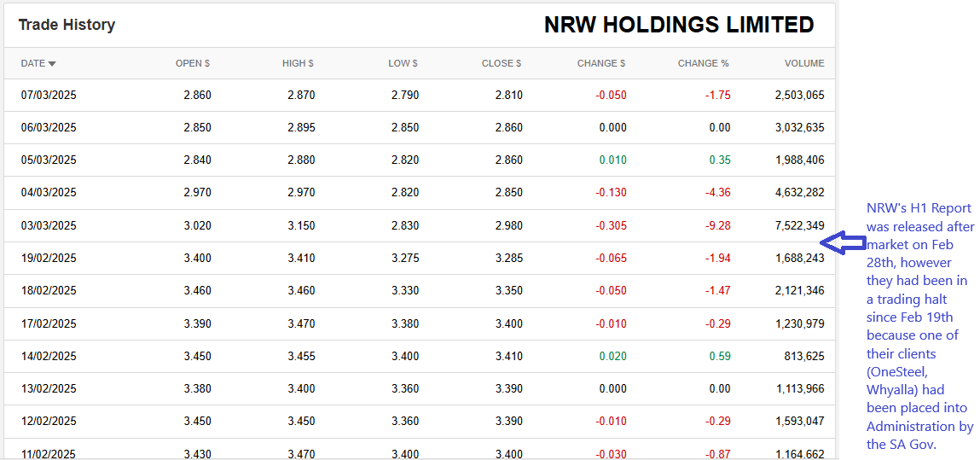The width and height of the screenshot is (980, 460).
Task: Sort by the OPEN $ column header
Action: [x=192, y=63]
